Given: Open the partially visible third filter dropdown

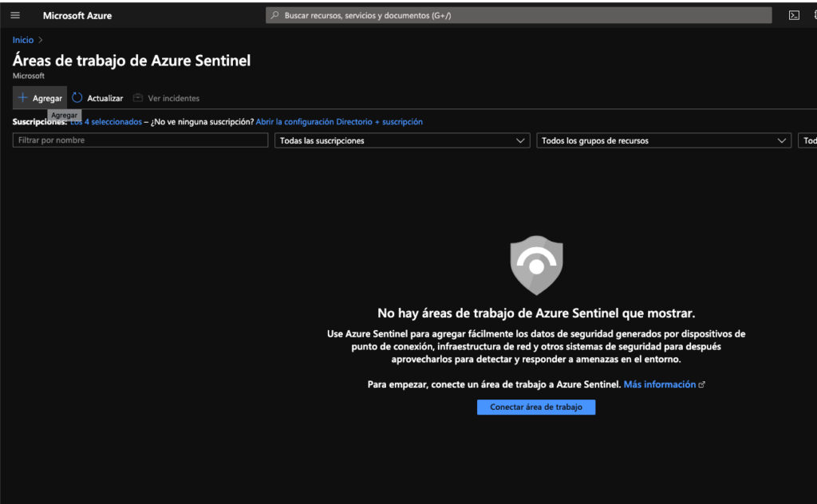Looking at the screenshot, I should (x=807, y=140).
